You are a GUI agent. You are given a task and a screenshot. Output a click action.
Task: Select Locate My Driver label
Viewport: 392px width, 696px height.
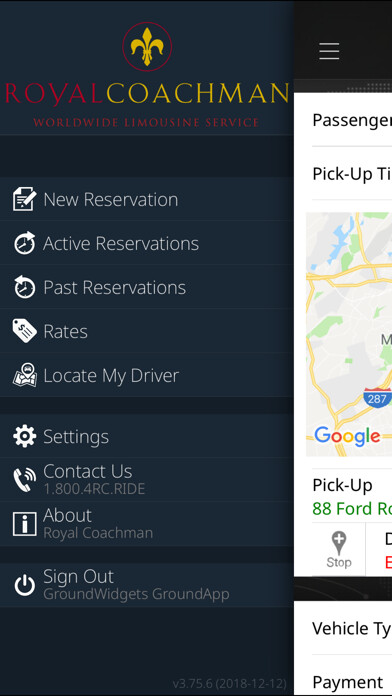[111, 376]
